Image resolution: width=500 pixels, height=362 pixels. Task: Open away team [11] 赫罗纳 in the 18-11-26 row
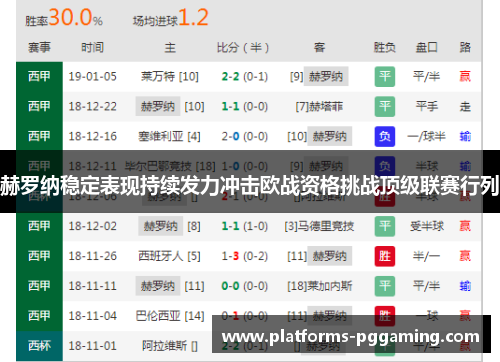319,256
